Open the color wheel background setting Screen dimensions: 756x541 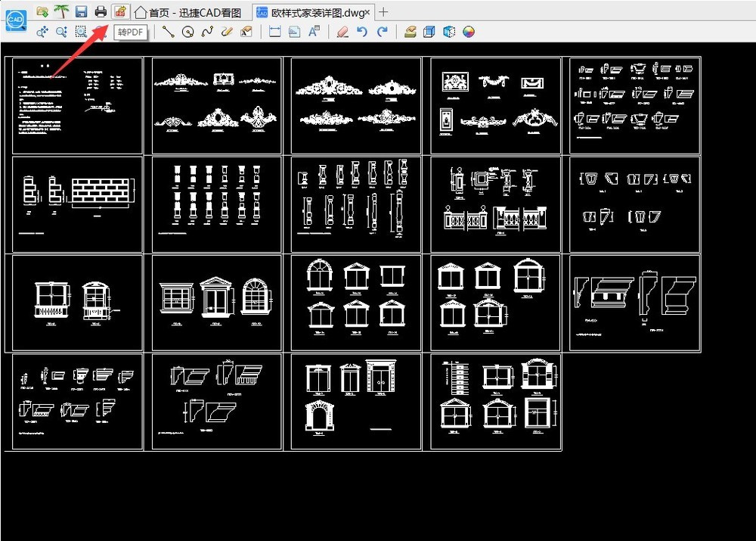click(468, 32)
